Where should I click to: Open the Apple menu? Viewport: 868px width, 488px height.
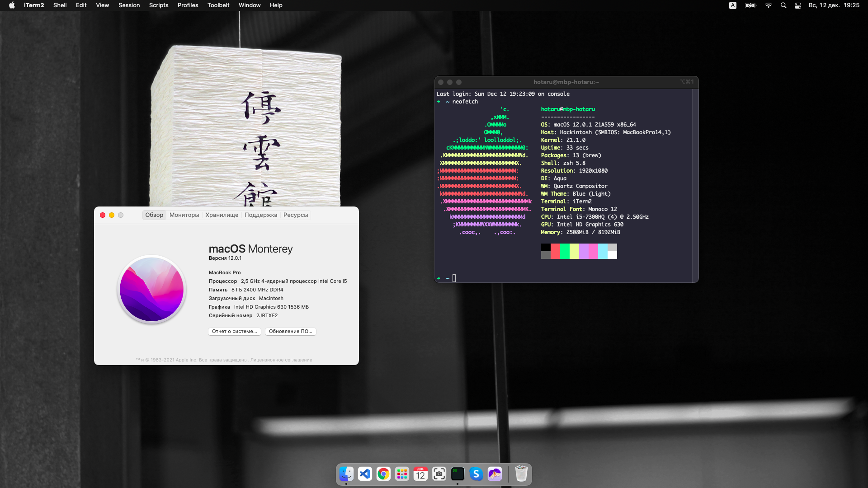(12, 5)
